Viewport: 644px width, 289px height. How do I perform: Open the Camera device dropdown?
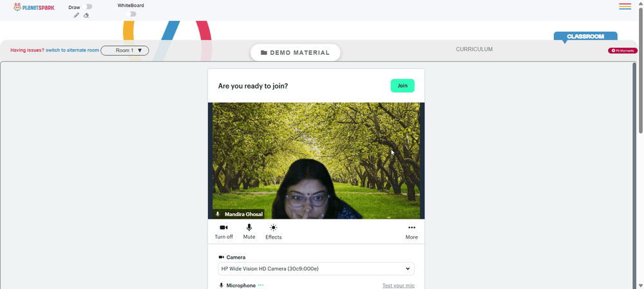(316, 269)
